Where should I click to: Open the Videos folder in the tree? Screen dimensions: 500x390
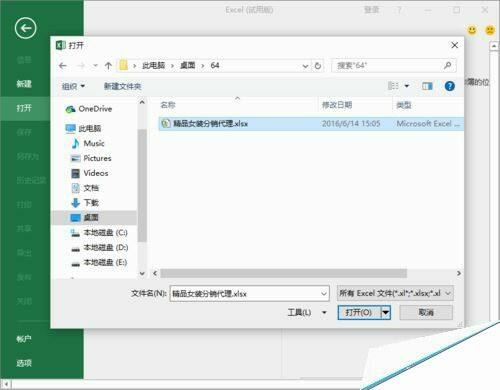click(x=90, y=173)
